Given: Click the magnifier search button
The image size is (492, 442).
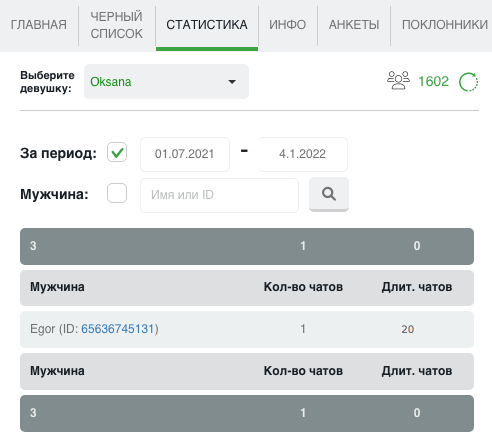Looking at the screenshot, I should point(329,194).
